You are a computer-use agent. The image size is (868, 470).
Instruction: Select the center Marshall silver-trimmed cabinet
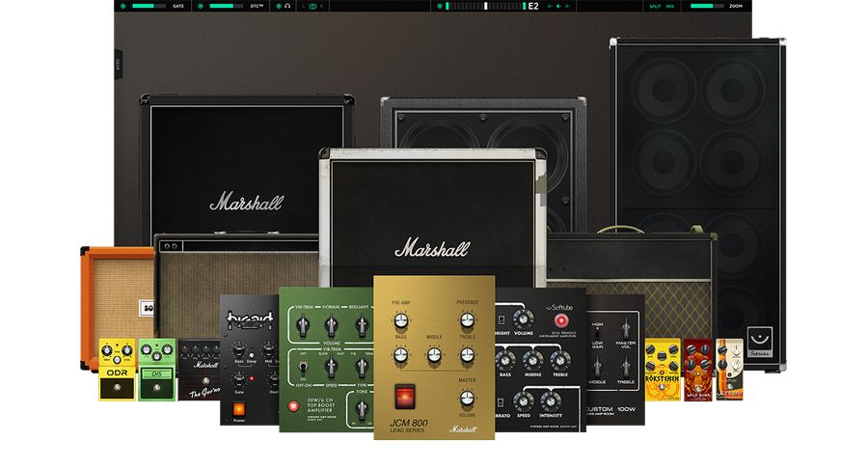[x=432, y=219]
